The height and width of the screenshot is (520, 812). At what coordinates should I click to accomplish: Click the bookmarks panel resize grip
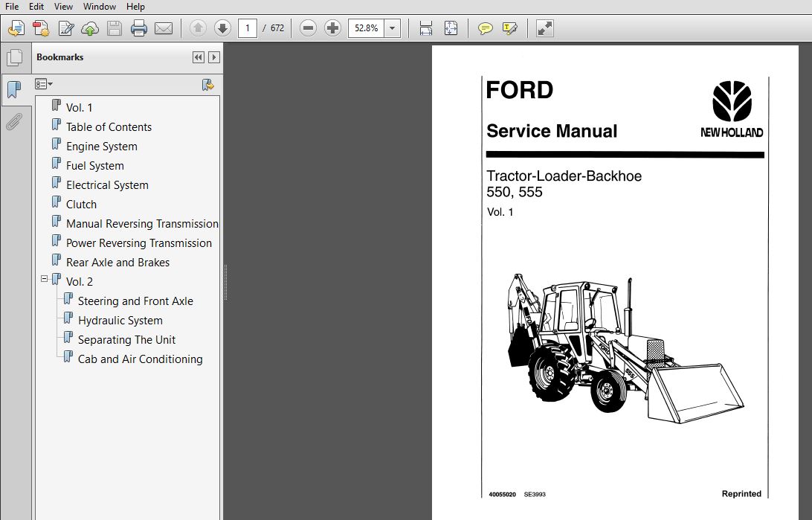(225, 282)
